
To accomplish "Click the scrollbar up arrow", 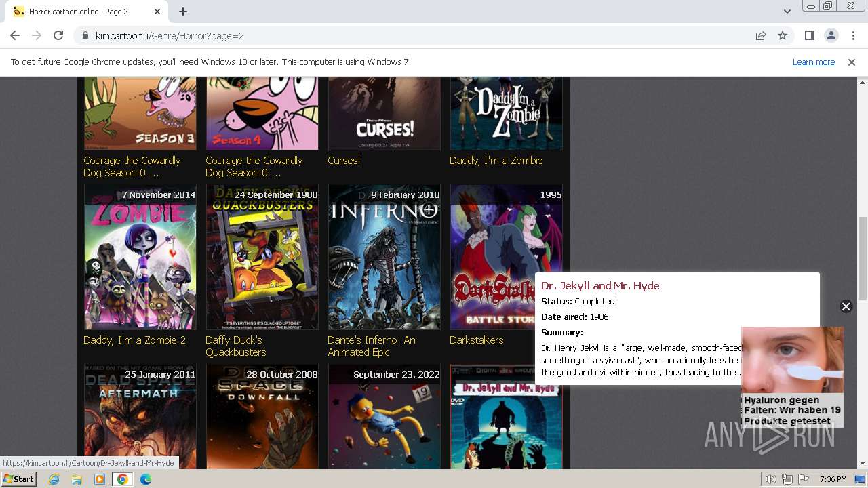I will coord(862,81).
